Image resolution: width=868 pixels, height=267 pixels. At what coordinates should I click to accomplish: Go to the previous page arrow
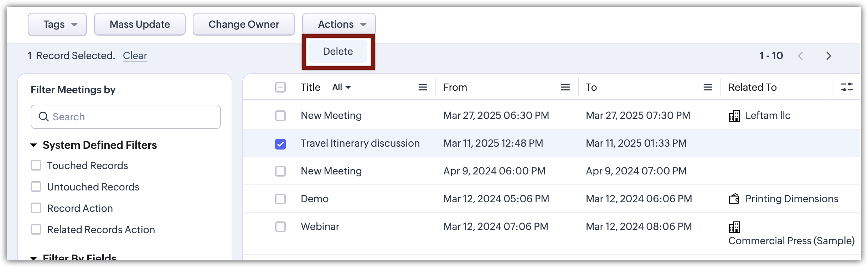(x=801, y=56)
